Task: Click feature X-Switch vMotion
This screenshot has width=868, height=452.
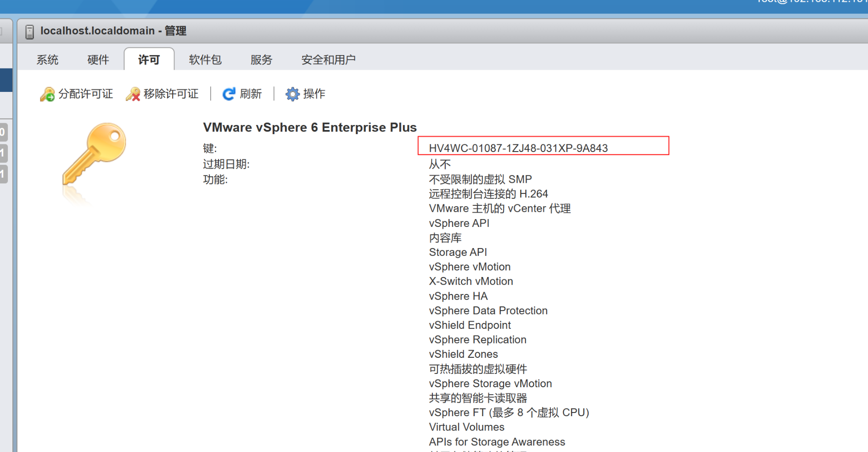Action: pos(471,281)
